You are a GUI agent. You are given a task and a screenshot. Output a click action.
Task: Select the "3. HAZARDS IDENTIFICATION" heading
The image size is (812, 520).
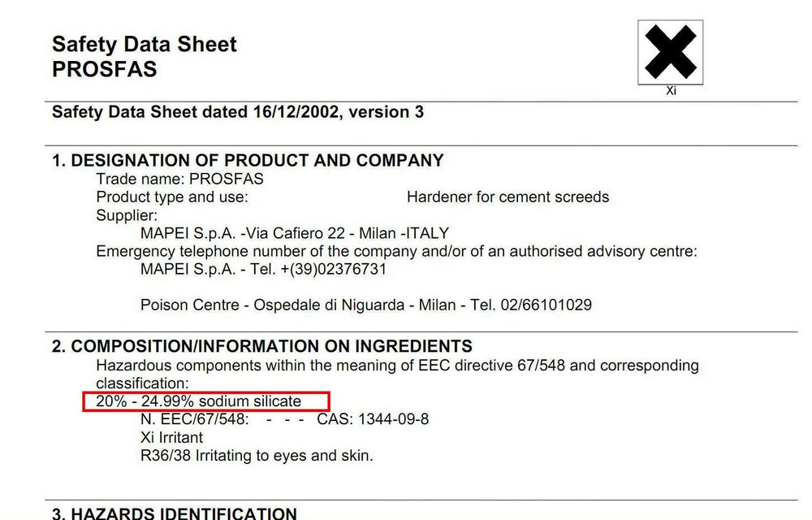(174, 513)
